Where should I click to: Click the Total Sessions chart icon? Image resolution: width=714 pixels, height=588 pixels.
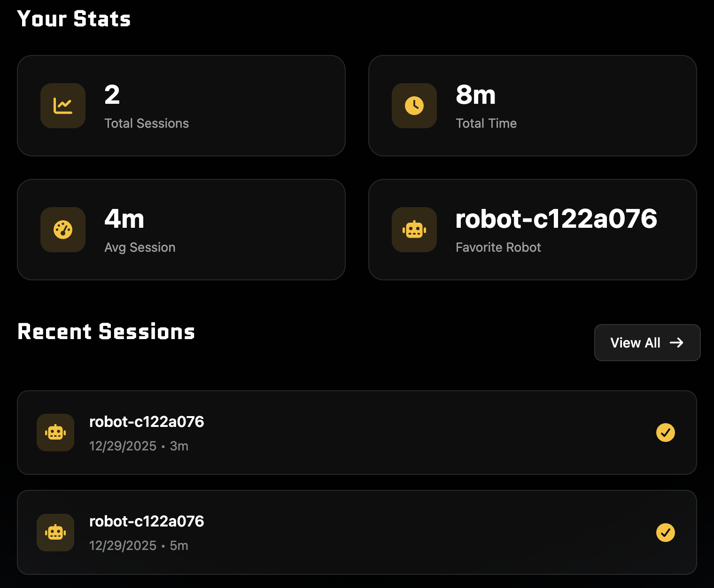[63, 106]
